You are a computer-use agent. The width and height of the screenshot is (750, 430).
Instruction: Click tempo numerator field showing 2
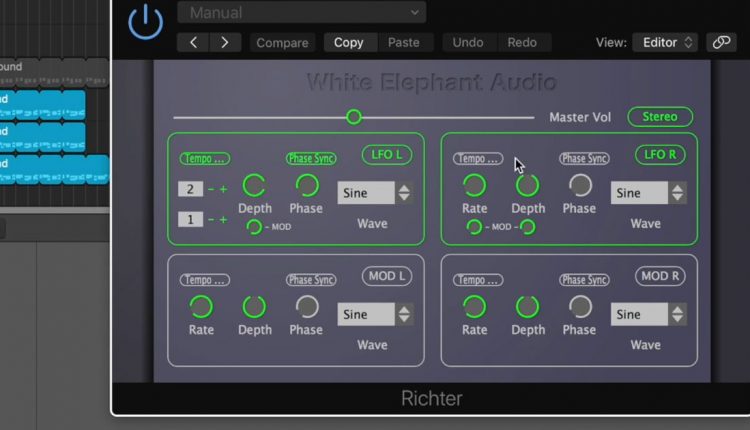click(x=190, y=189)
